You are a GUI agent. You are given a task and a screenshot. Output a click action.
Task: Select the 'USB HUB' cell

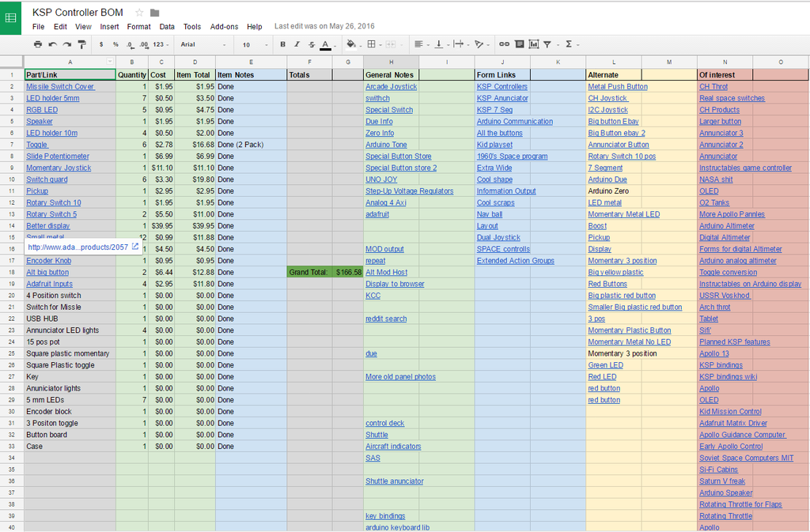tap(70, 319)
